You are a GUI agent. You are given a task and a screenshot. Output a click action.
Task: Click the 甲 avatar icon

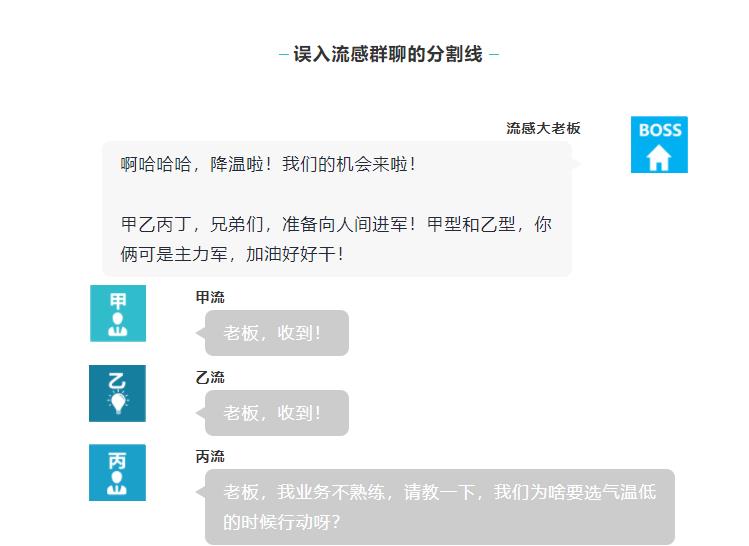118,313
